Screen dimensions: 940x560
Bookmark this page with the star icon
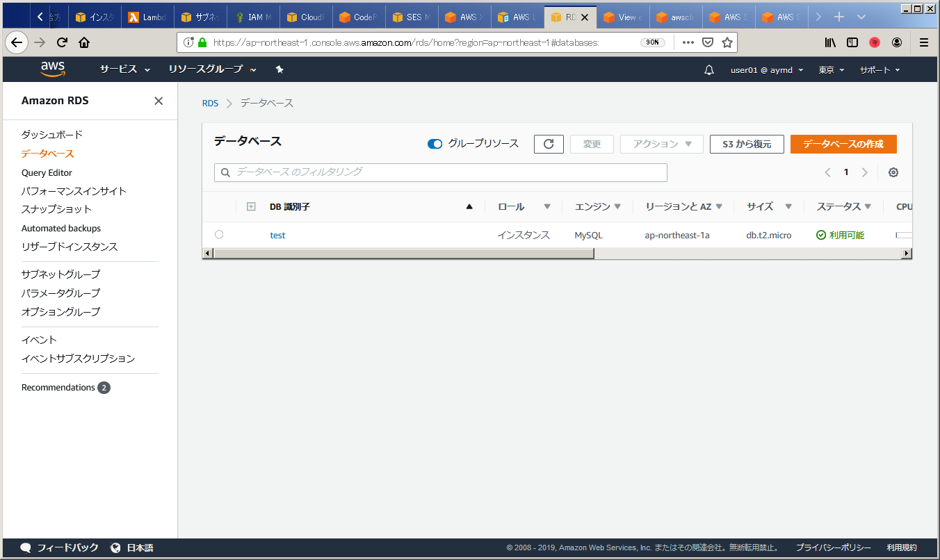(727, 42)
